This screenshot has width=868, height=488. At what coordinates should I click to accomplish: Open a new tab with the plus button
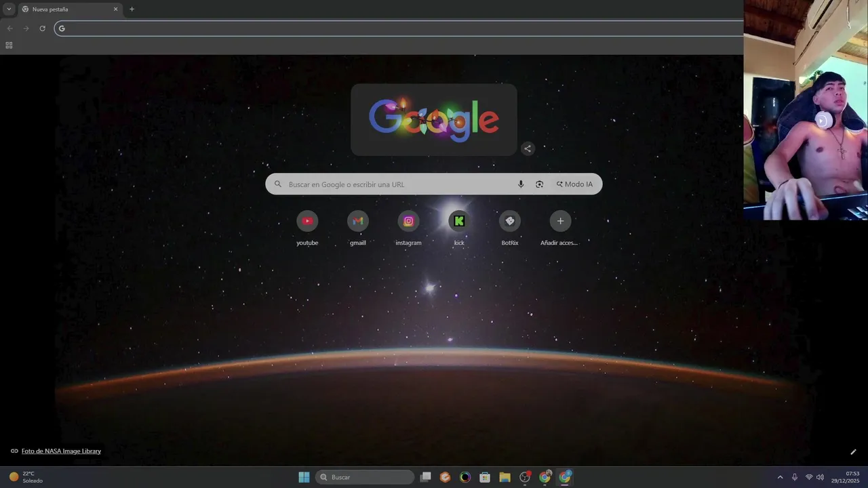click(x=132, y=9)
